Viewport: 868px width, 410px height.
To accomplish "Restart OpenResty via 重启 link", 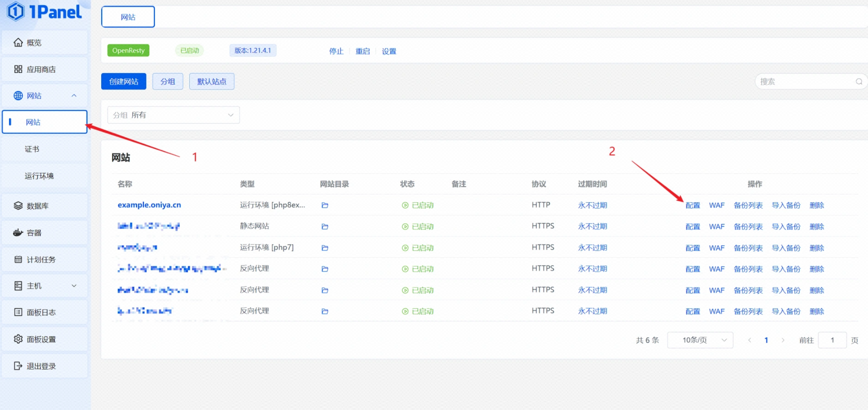I will click(362, 51).
